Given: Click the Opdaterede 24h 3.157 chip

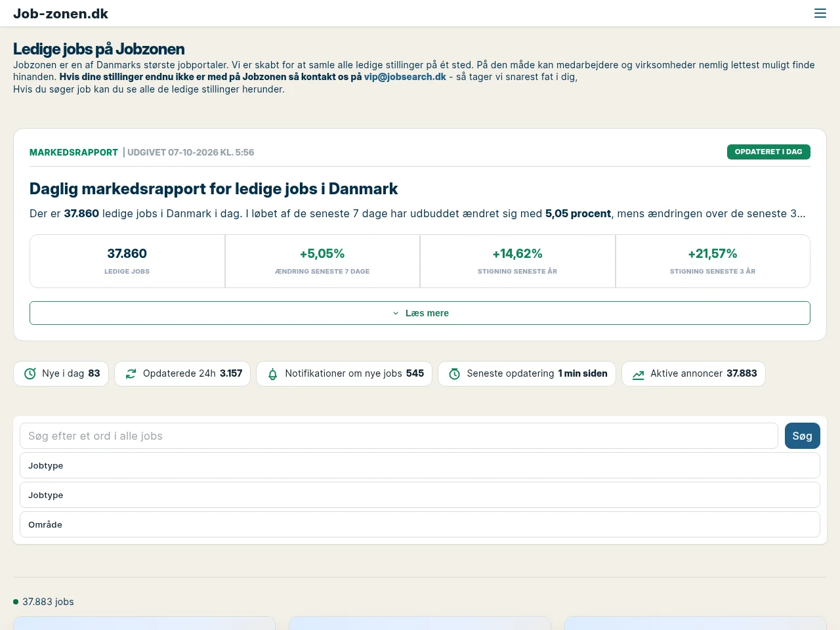Looking at the screenshot, I should point(182,373).
